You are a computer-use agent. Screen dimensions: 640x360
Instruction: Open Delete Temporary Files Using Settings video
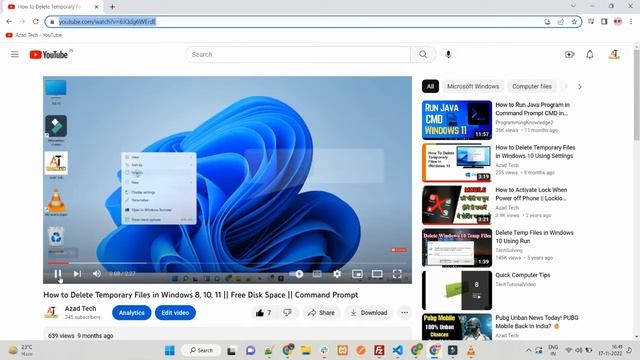[x=457, y=162]
